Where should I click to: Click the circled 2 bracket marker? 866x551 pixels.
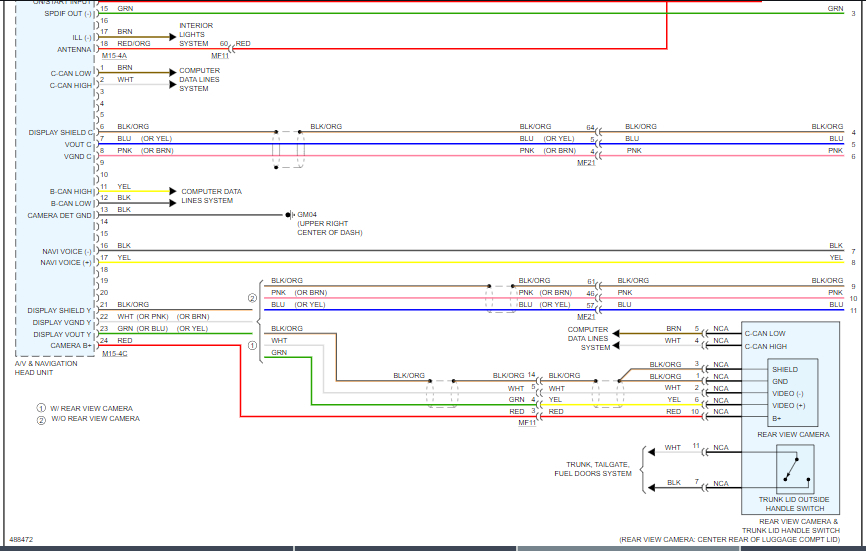pos(252,298)
